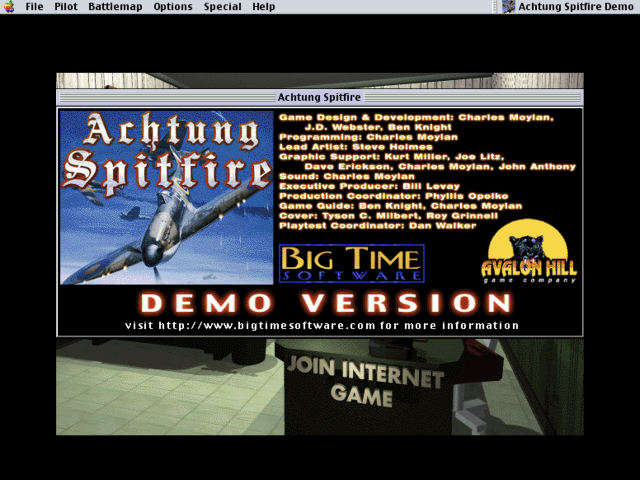This screenshot has width=640, height=480.
Task: Click the Achtung Spitfire cover artwork
Action: point(167,198)
